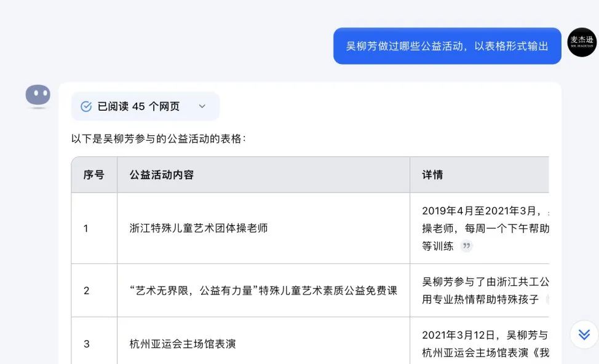Click detail text starting 2019年4月至2021年3月
Viewport: 599px width, 364px height.
point(485,228)
